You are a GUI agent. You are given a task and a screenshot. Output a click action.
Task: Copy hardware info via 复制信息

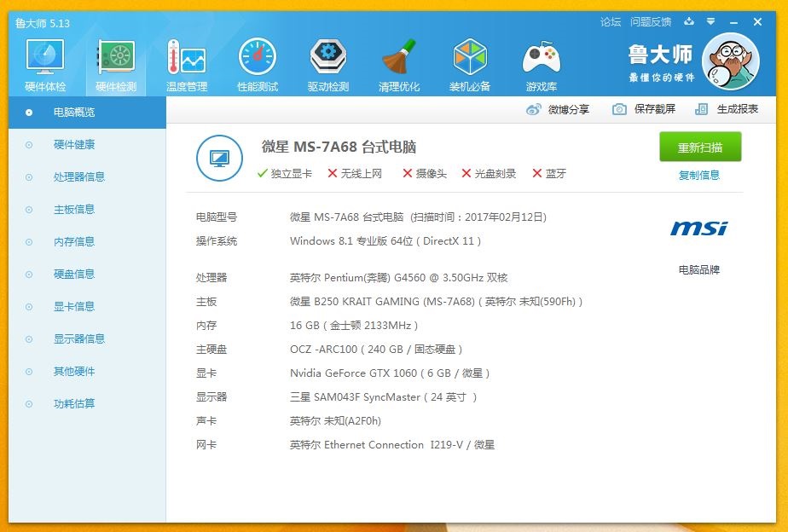(x=699, y=175)
